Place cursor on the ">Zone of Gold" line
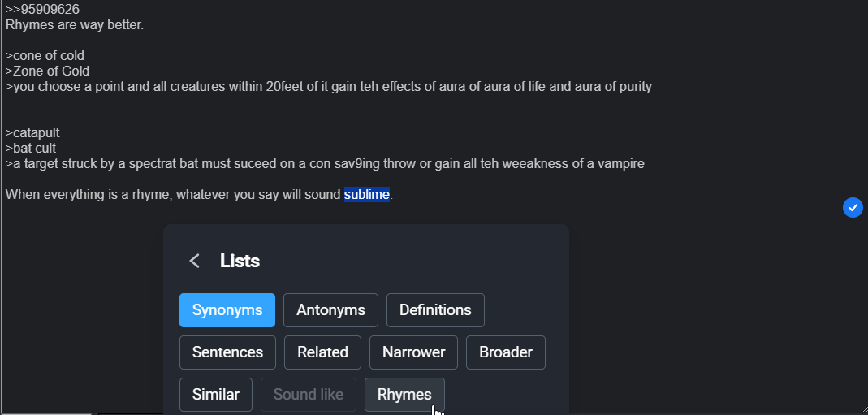This screenshot has width=868, height=415. tap(48, 71)
